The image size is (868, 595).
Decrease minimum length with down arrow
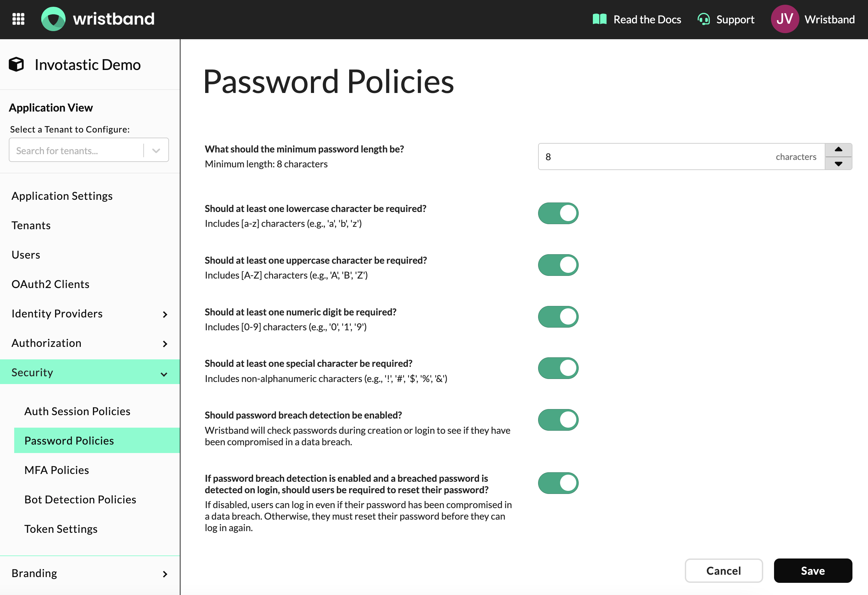click(x=838, y=164)
